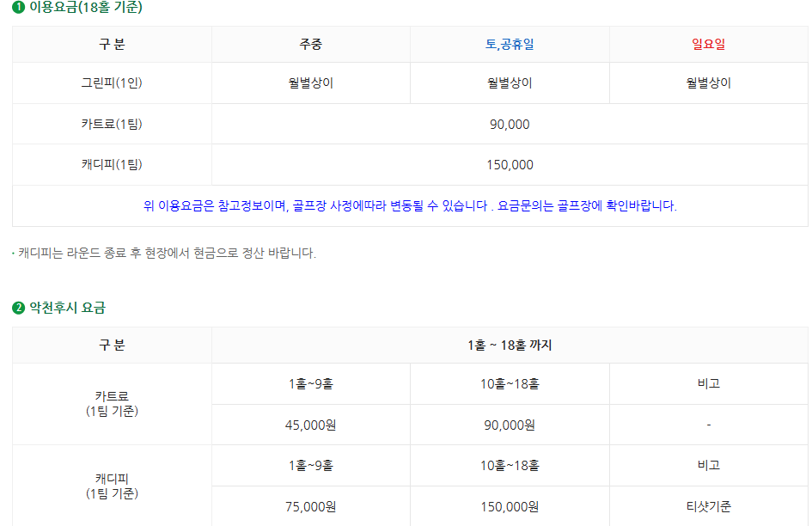Click the '이용요금(18홀 기준)' section heading

(85, 7)
